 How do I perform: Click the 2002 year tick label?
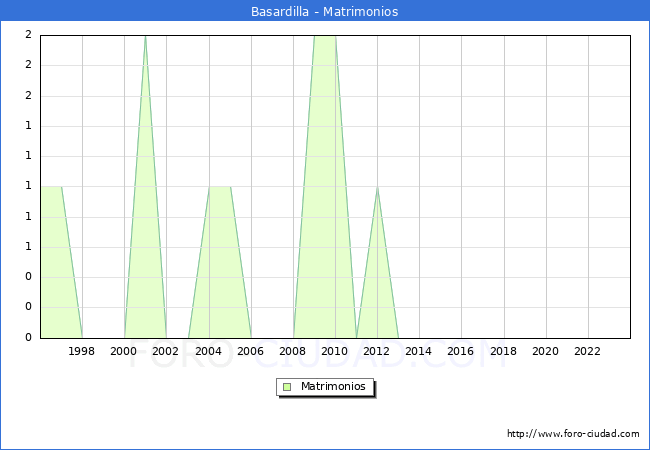click(x=166, y=351)
